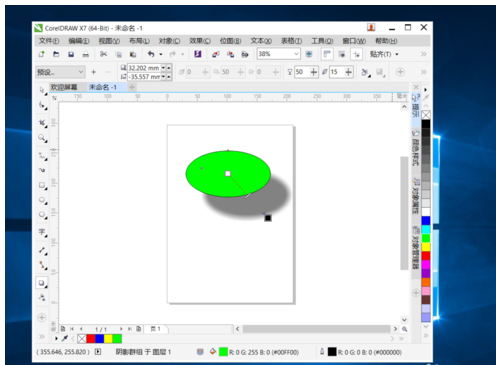
Task: Select the Drop Shadow tool in toolbox
Action: [x=42, y=283]
